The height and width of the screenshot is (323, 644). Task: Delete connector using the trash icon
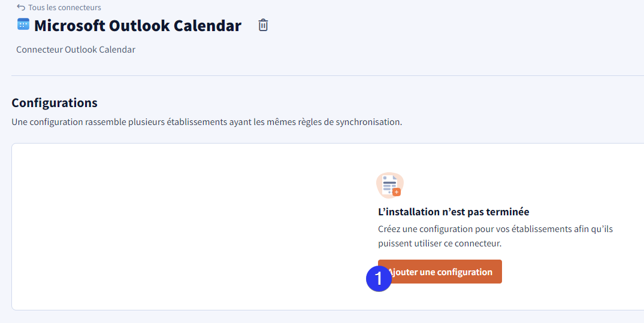(x=263, y=25)
